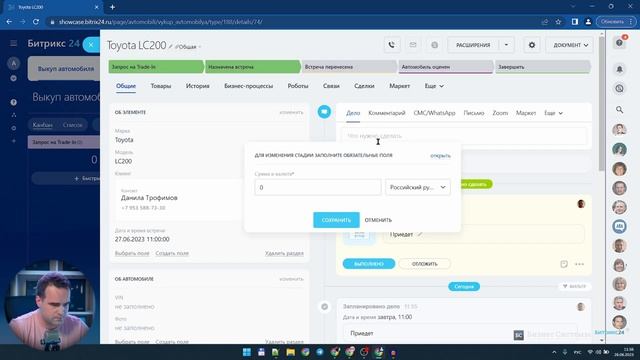640x360 pixels.
Task: Click Создать поле link under meeting date
Action: pos(172,253)
